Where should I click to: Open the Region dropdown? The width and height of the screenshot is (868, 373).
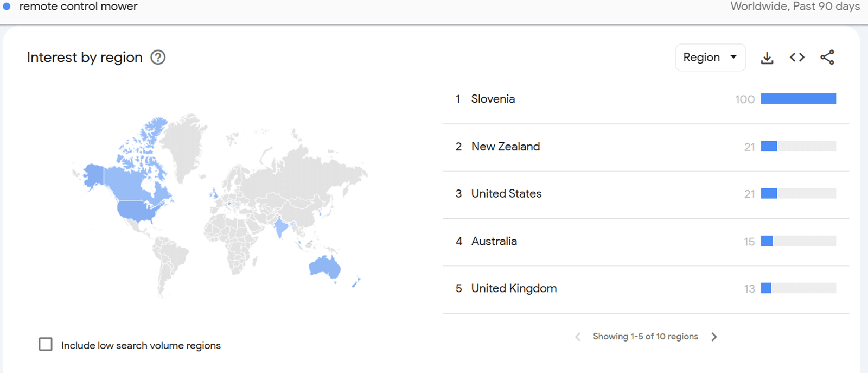click(x=710, y=58)
